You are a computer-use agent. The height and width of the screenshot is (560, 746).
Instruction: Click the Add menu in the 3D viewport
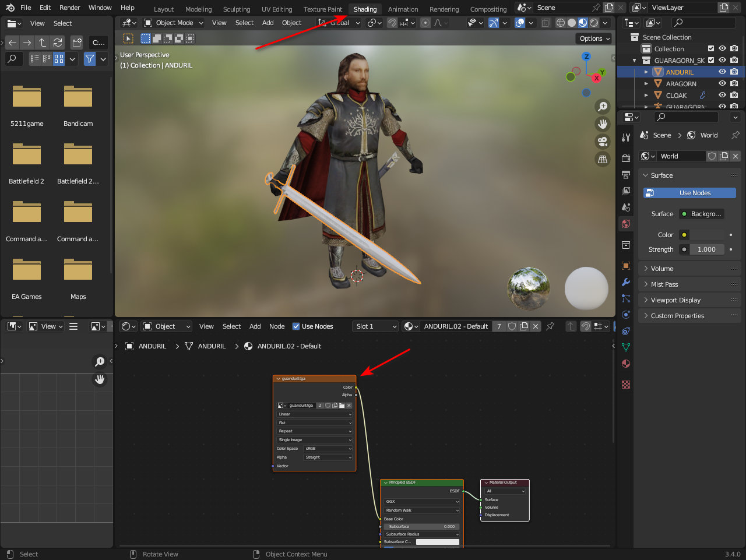(x=268, y=23)
